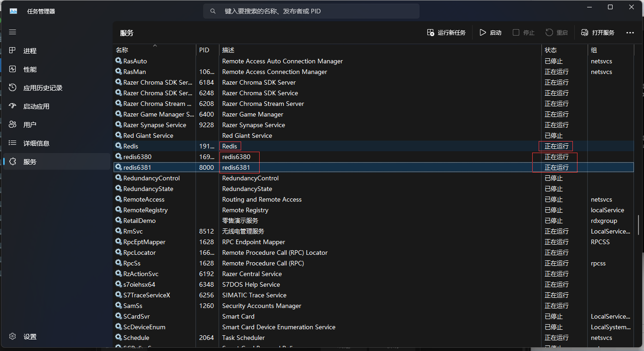Open the App history (应用历史记录) page
Screen dimensions: 644x351
pyautogui.click(x=57, y=88)
